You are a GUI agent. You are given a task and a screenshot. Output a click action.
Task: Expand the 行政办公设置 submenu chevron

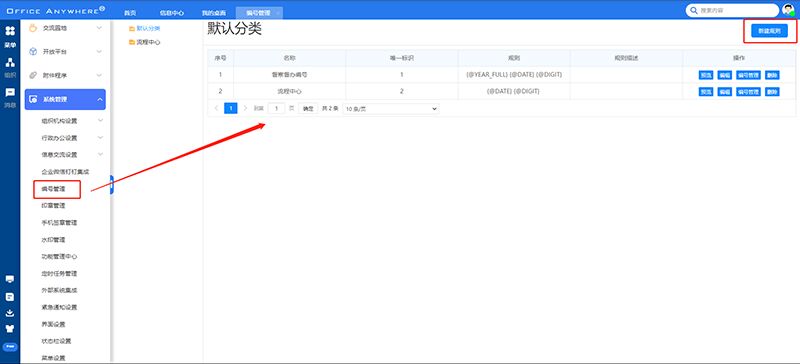click(x=100, y=138)
